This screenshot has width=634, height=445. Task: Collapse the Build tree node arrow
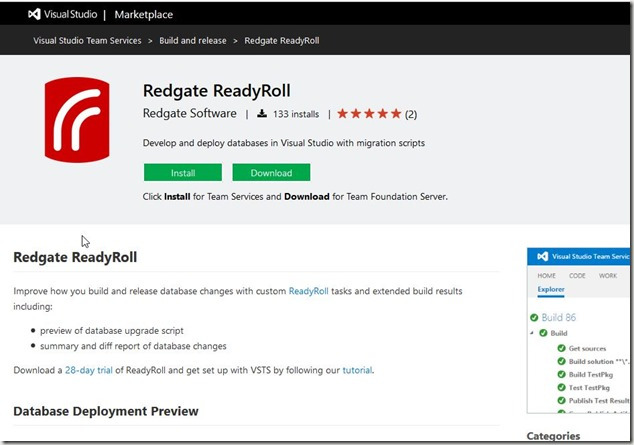533,332
